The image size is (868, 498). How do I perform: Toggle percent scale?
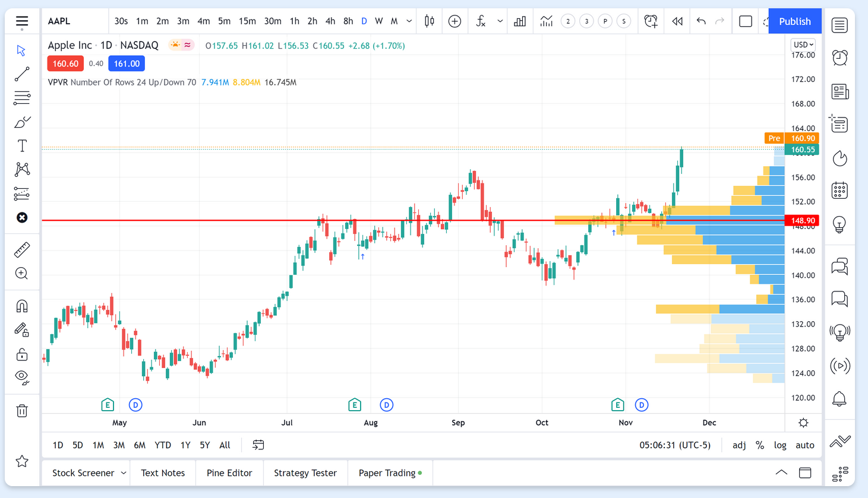coord(760,445)
